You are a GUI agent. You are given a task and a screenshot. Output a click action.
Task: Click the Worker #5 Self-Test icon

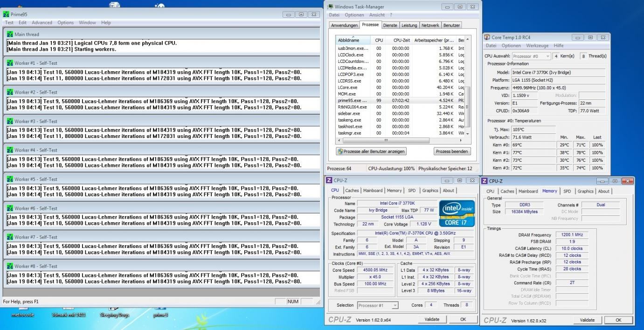click(x=10, y=179)
